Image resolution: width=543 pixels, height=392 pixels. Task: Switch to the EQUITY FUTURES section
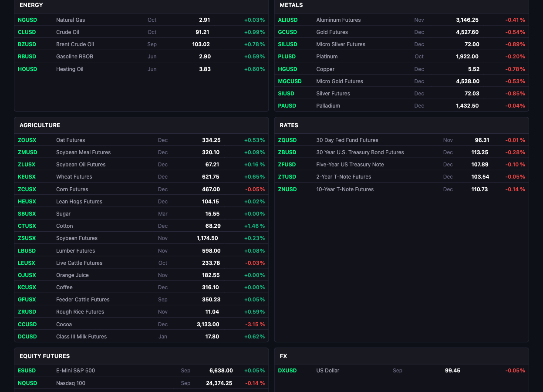pos(44,356)
